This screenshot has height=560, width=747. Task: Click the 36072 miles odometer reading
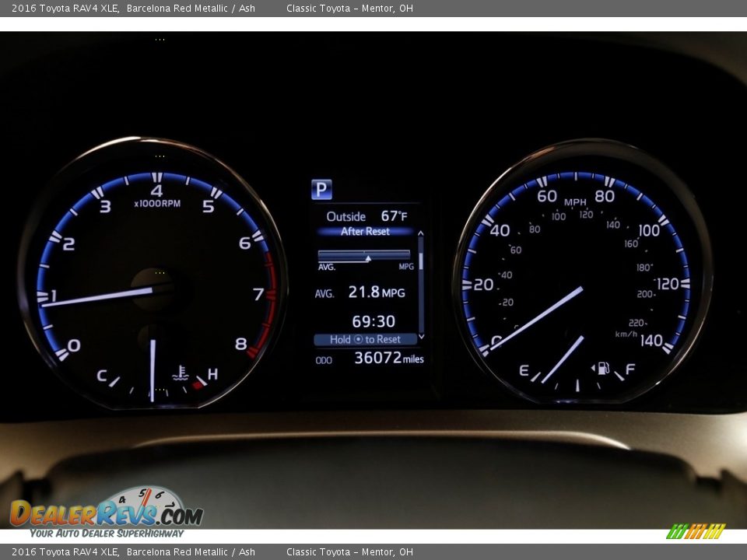[389, 358]
